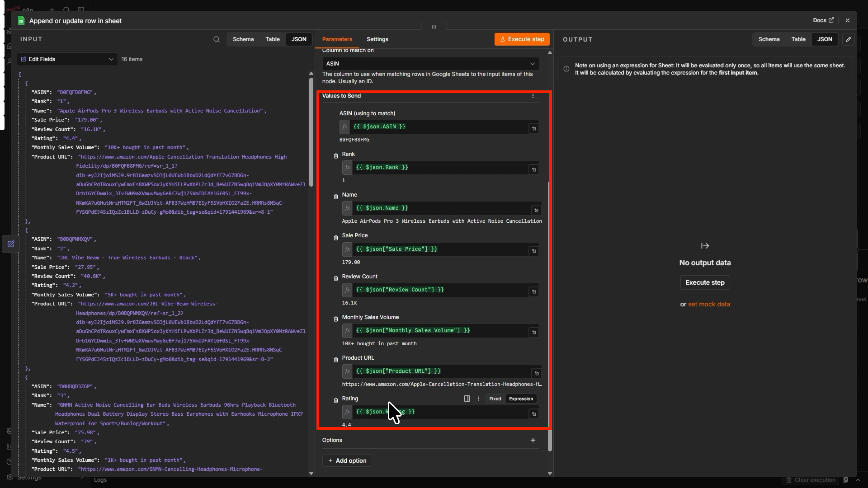Delete the Name field with trash icon

pos(336,197)
